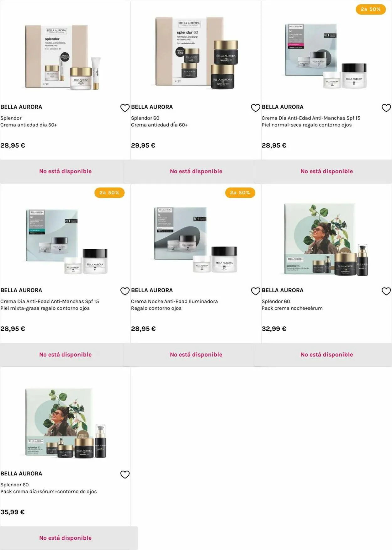
Task: Favorite the Splendor Crema antiedad día 50+ heart
Action: (x=125, y=108)
